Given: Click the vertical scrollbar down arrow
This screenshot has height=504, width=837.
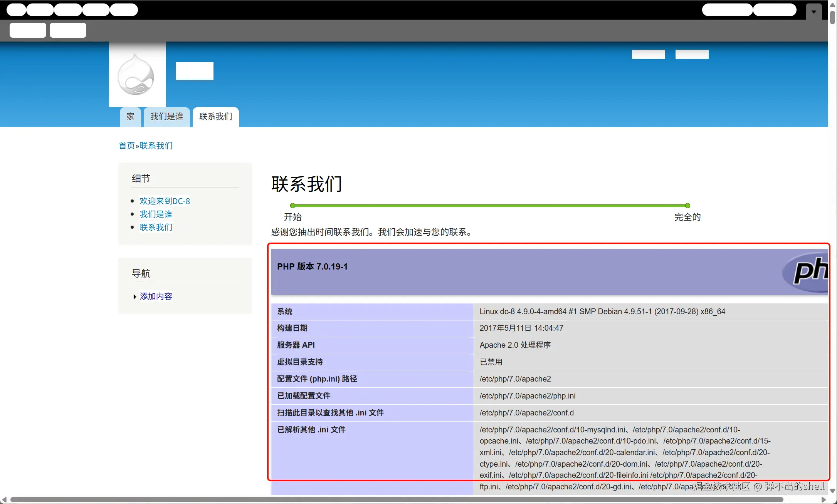Looking at the screenshot, I should (x=832, y=491).
